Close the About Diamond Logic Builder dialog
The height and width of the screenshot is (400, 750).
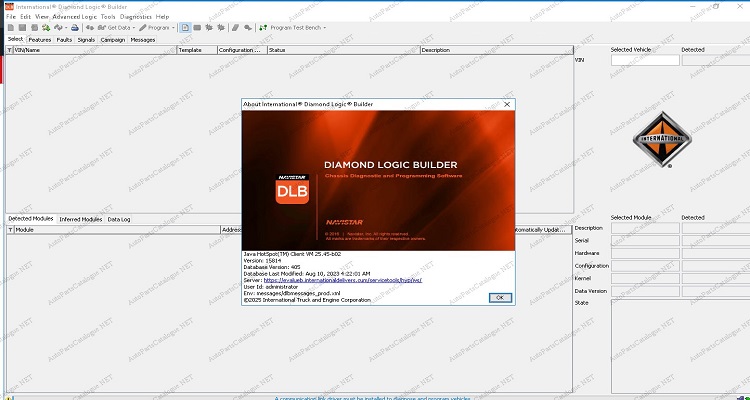point(507,104)
